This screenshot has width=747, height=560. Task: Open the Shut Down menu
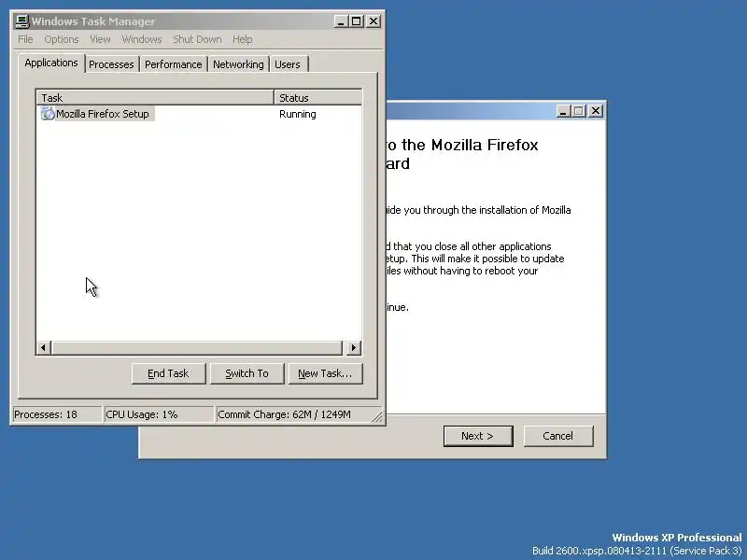click(x=197, y=39)
